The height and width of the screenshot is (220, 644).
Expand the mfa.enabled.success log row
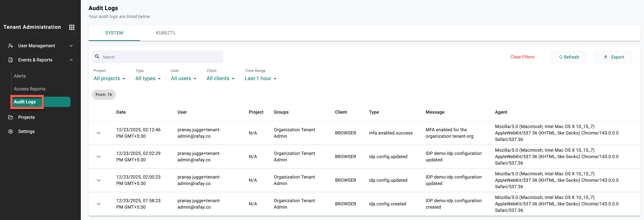click(99, 133)
